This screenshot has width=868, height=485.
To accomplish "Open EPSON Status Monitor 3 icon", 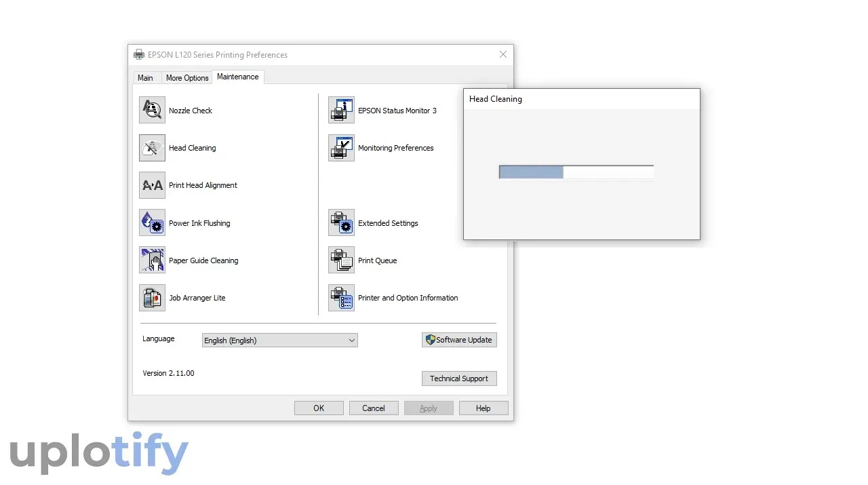I will 341,110.
